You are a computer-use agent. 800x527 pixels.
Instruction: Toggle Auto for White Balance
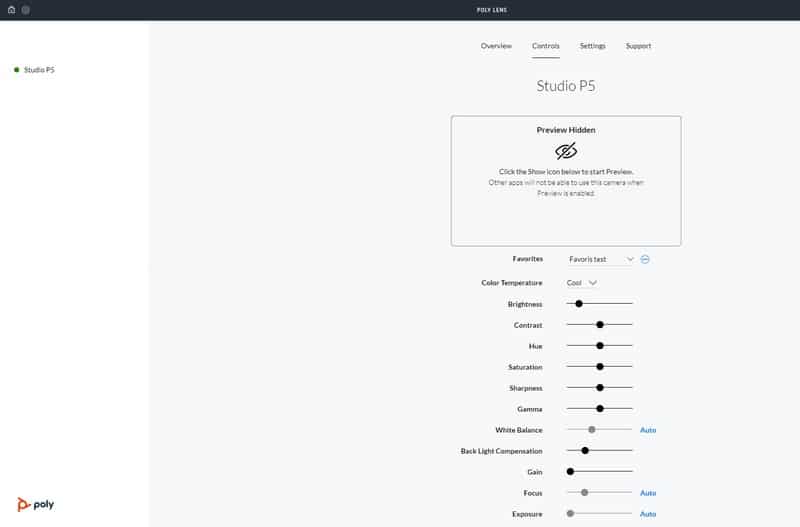(648, 430)
